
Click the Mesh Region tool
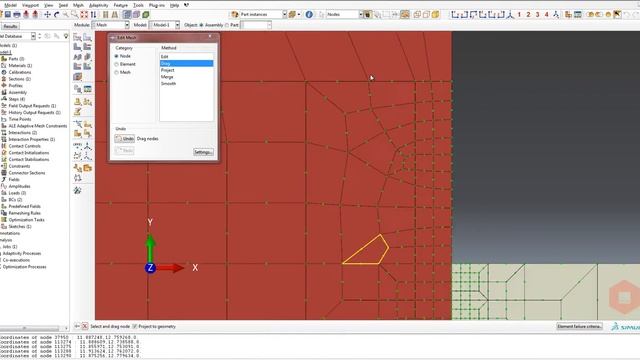pyautogui.click(x=87, y=47)
